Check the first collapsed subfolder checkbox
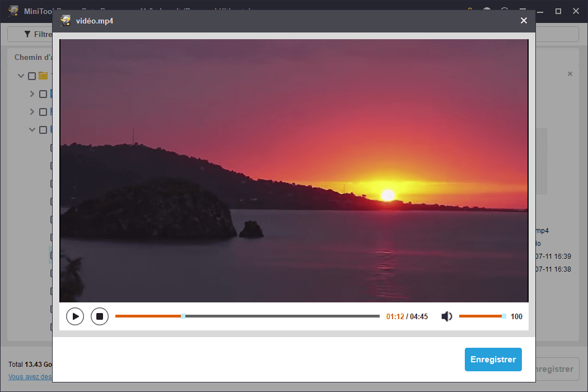Viewport: 588px width, 392px height. tap(43, 94)
